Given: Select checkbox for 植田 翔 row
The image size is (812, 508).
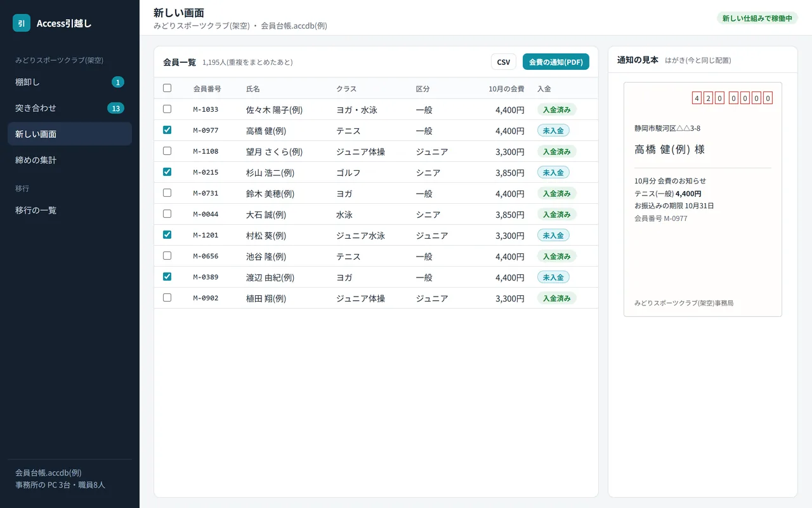Looking at the screenshot, I should (x=167, y=298).
